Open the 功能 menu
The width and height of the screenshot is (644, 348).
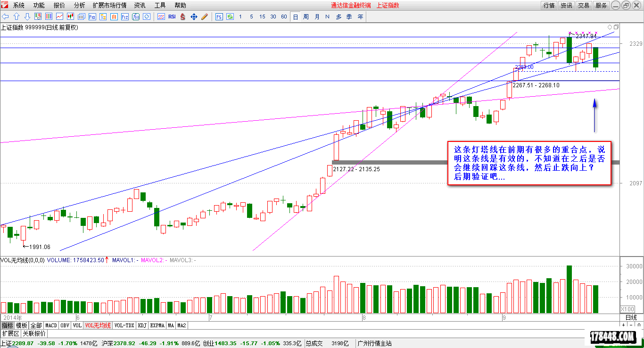pos(39,5)
